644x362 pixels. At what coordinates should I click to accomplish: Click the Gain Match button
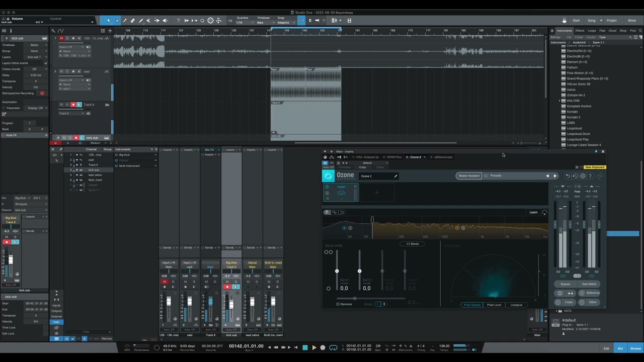589,284
